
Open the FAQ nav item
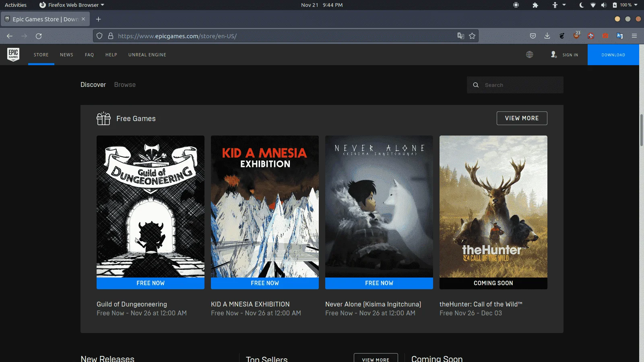89,55
